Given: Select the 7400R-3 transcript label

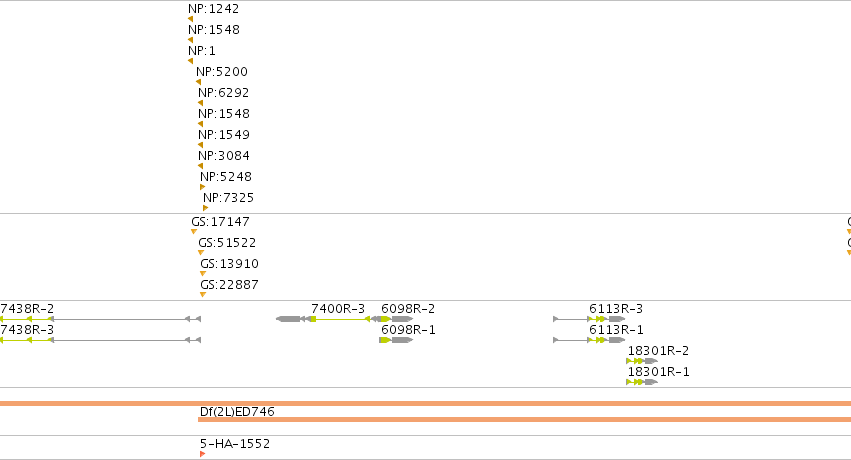Looking at the screenshot, I should click(x=338, y=309).
